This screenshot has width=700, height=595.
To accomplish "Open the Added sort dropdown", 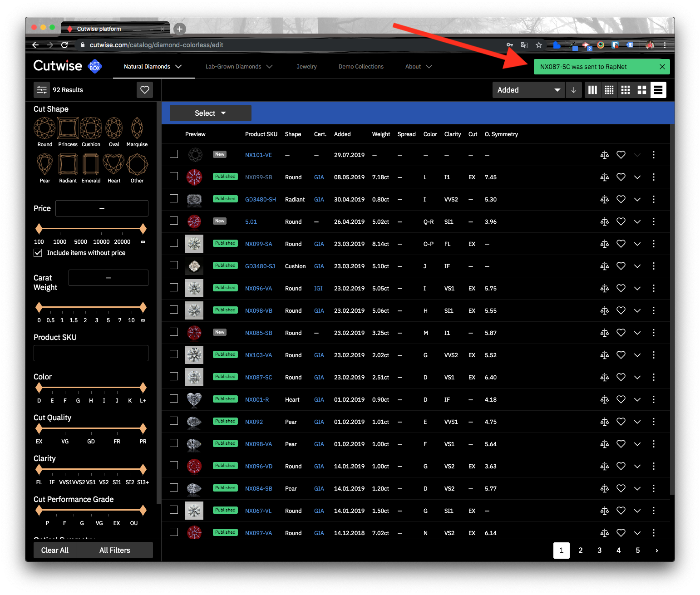I will (528, 90).
